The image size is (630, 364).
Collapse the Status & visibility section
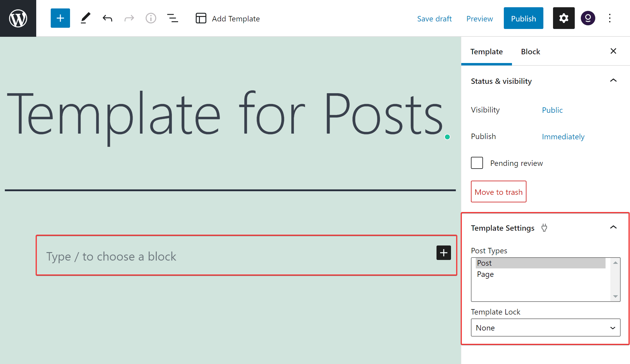coord(613,81)
